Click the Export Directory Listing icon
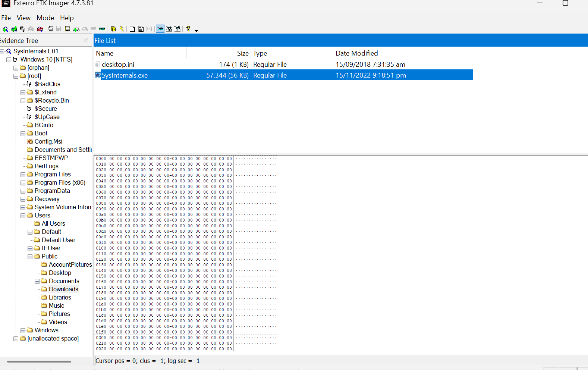This screenshot has height=370, width=588. [x=149, y=29]
